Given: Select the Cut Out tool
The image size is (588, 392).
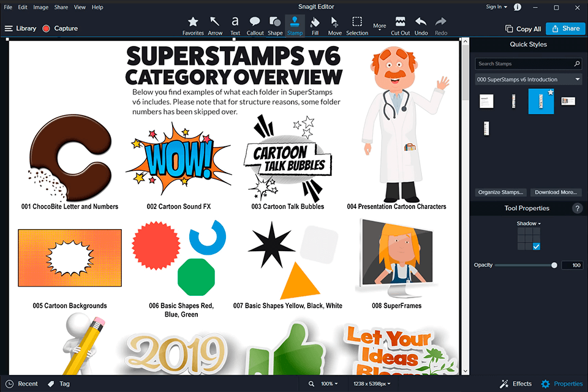Looking at the screenshot, I should (400, 26).
